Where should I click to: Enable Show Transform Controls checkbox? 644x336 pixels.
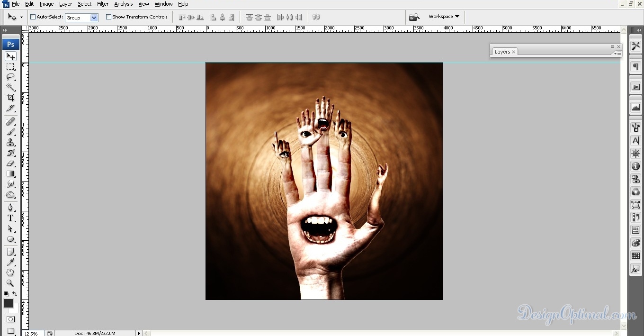click(x=108, y=17)
